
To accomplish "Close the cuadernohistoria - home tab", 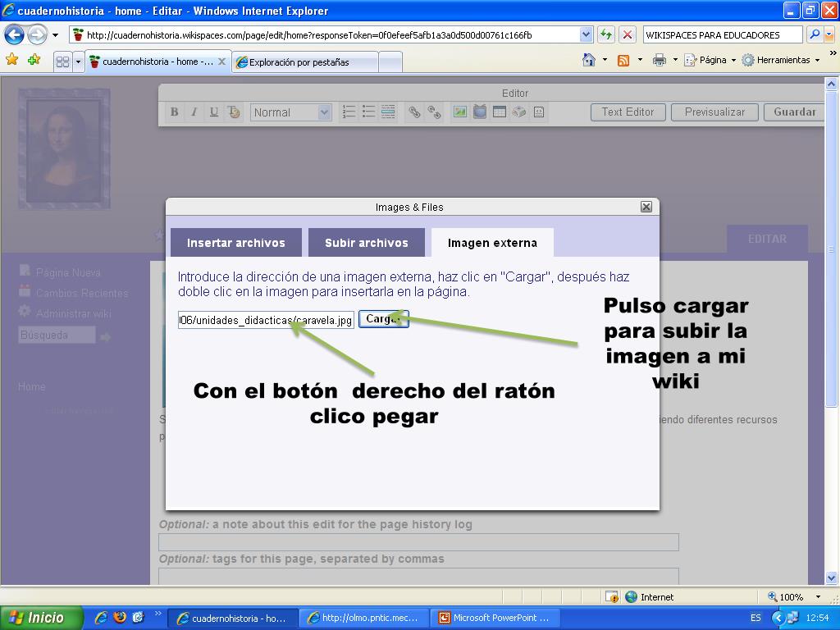I will [x=221, y=62].
